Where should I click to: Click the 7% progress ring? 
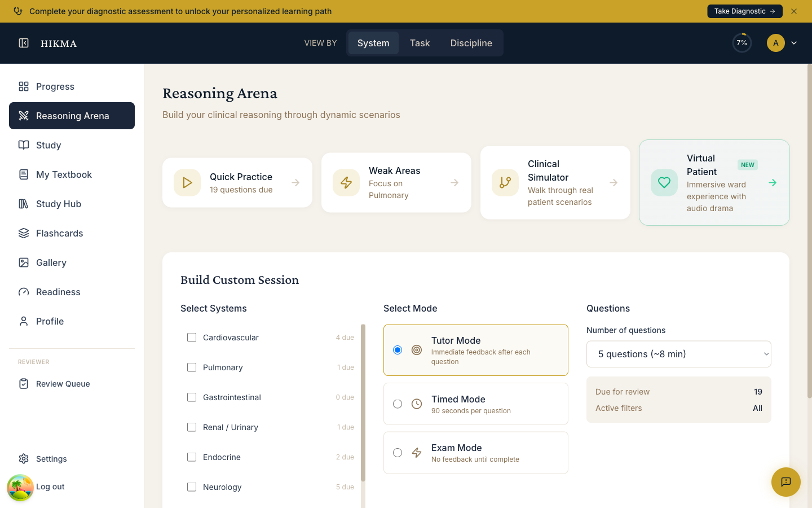point(742,43)
